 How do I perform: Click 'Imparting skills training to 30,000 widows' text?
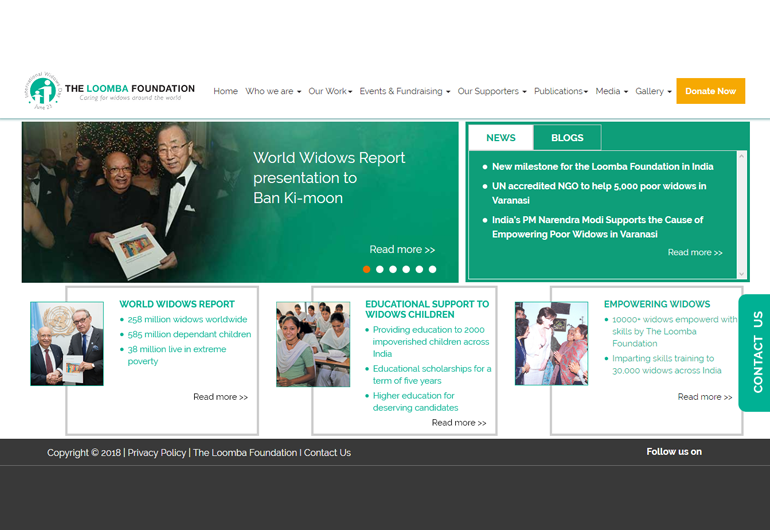tap(667, 364)
